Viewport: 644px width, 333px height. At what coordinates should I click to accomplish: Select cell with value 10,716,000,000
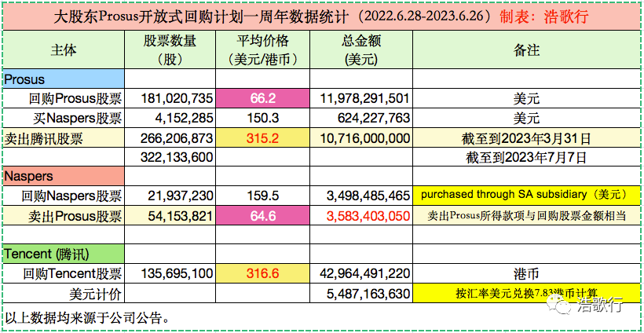click(361, 139)
